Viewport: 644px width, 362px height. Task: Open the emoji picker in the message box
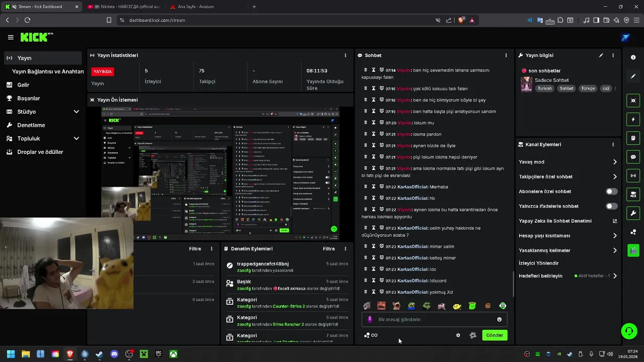point(499,319)
